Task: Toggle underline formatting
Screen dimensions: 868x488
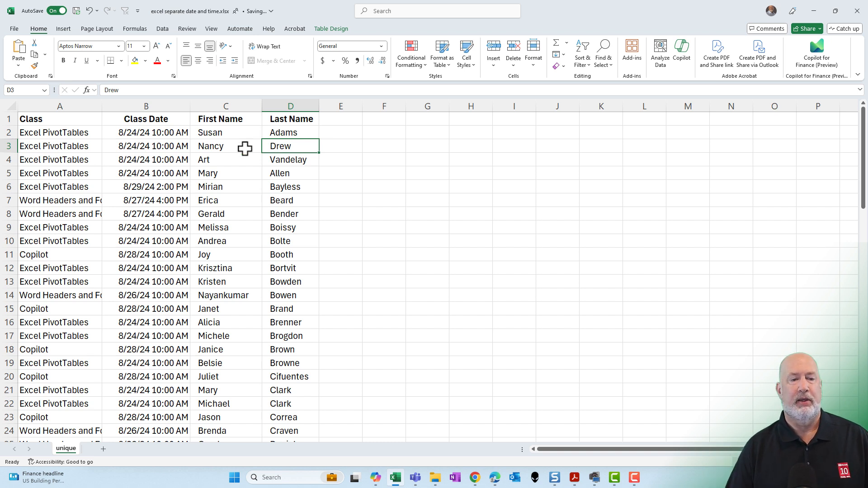Action: click(86, 60)
